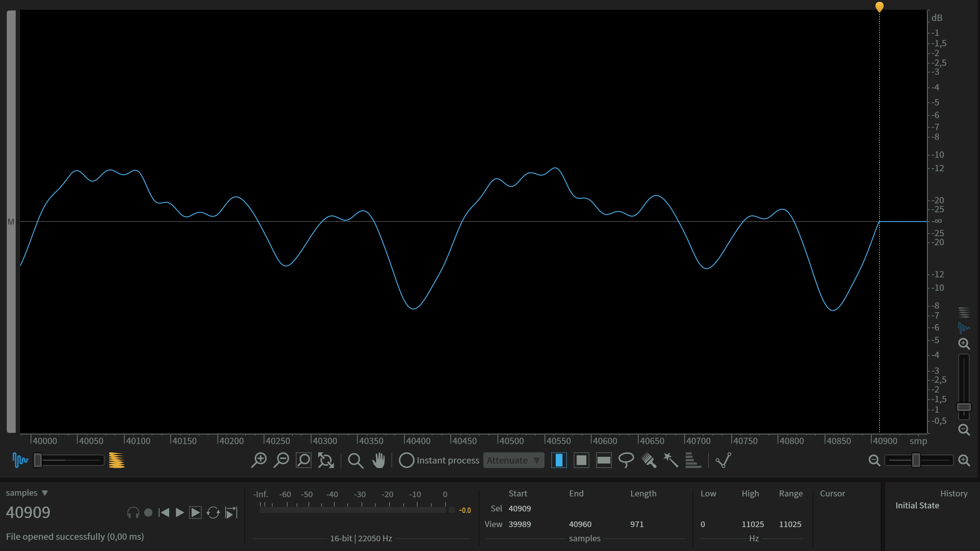Click the record button

tap(148, 512)
